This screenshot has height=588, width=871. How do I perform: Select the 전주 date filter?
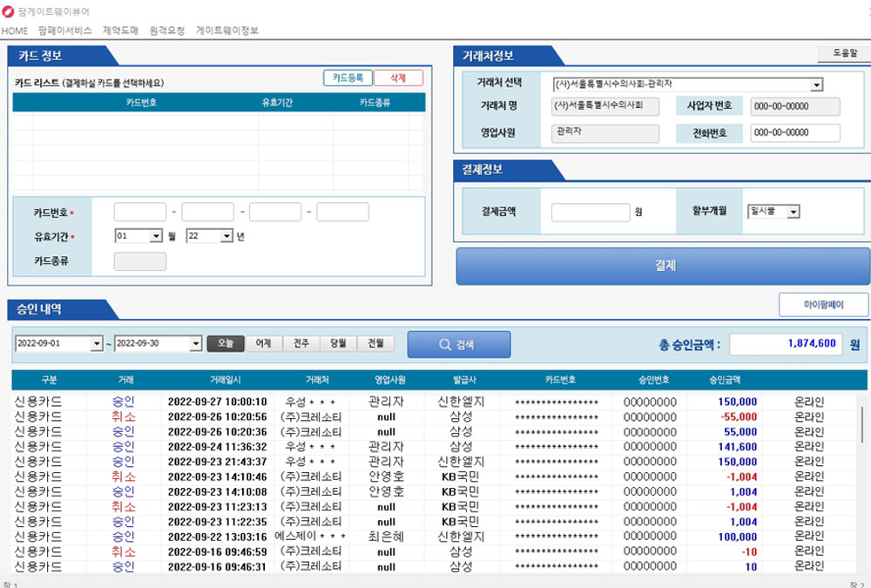[x=301, y=343]
